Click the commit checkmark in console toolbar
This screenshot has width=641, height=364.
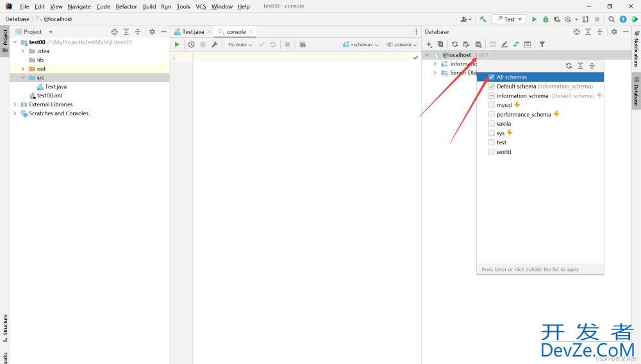262,44
